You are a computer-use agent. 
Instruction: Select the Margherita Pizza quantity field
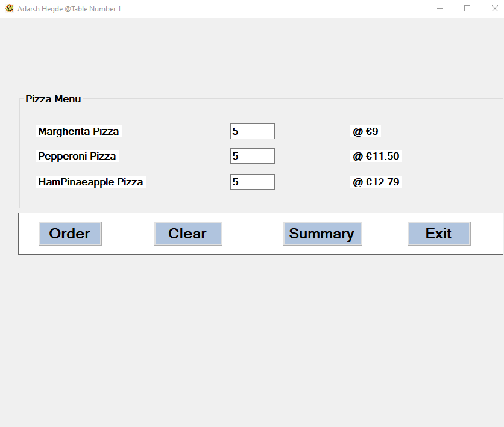252,131
